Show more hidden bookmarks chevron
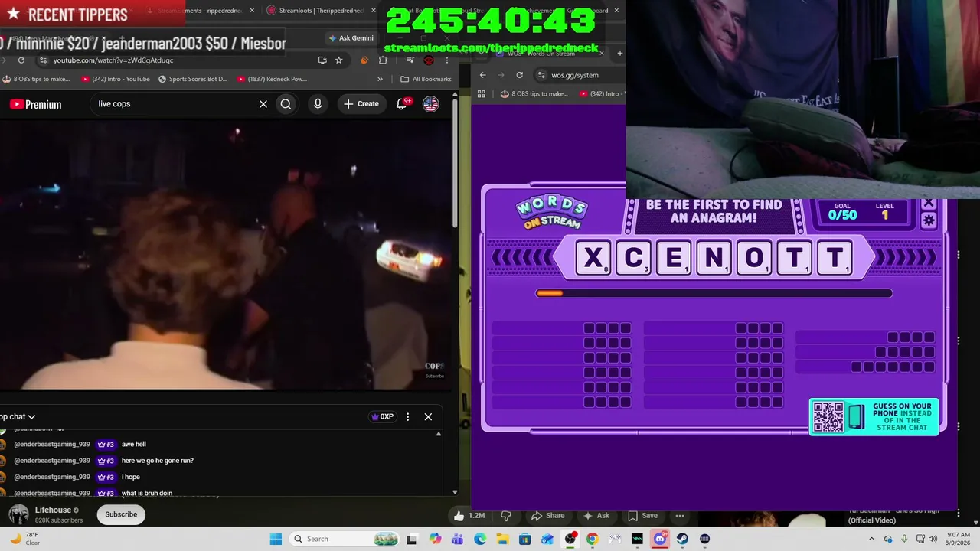980x551 pixels. [x=380, y=79]
